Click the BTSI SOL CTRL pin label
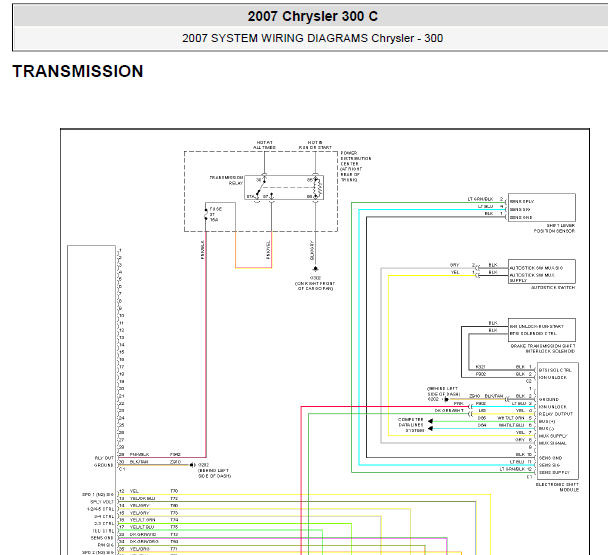 pos(555,370)
